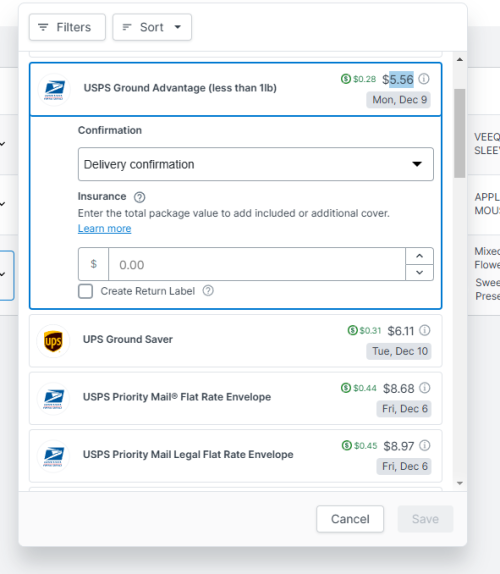Viewport: 500px width, 574px height.
Task: Focus the insurance amount input field
Action: (x=257, y=264)
